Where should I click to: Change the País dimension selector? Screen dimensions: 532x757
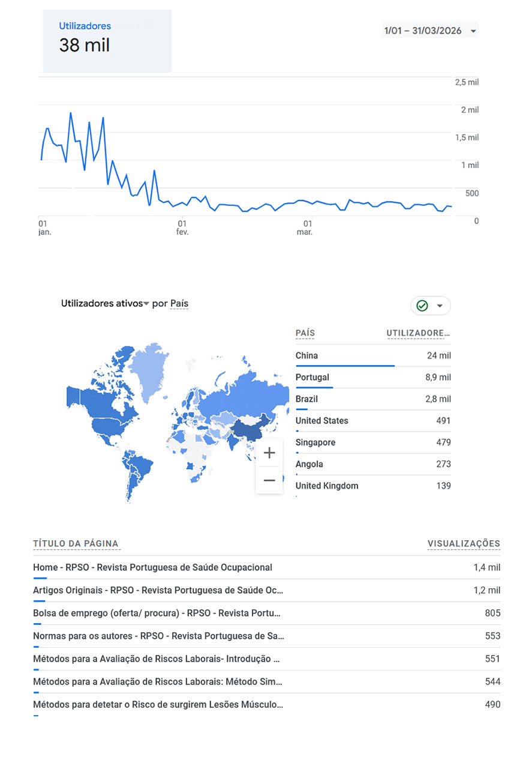(x=179, y=304)
